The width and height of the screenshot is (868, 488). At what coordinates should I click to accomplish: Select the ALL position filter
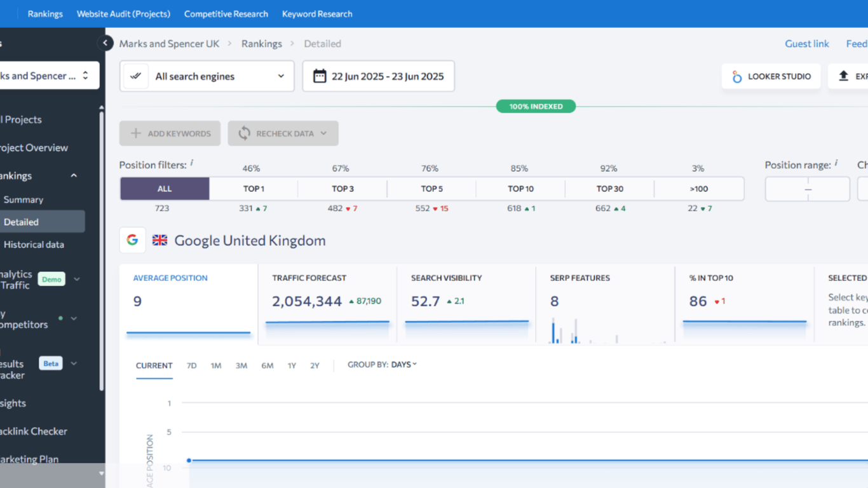(165, 189)
